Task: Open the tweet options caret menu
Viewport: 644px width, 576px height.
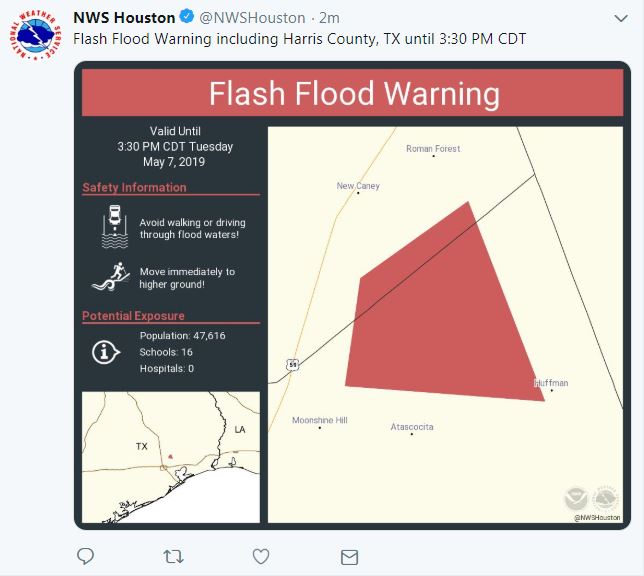Action: click(621, 18)
